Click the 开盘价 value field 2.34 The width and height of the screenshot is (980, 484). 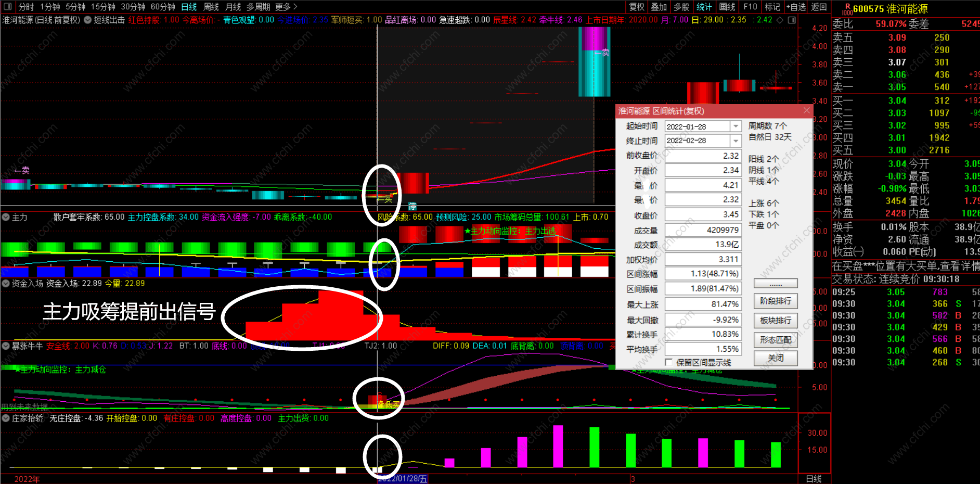tap(703, 170)
